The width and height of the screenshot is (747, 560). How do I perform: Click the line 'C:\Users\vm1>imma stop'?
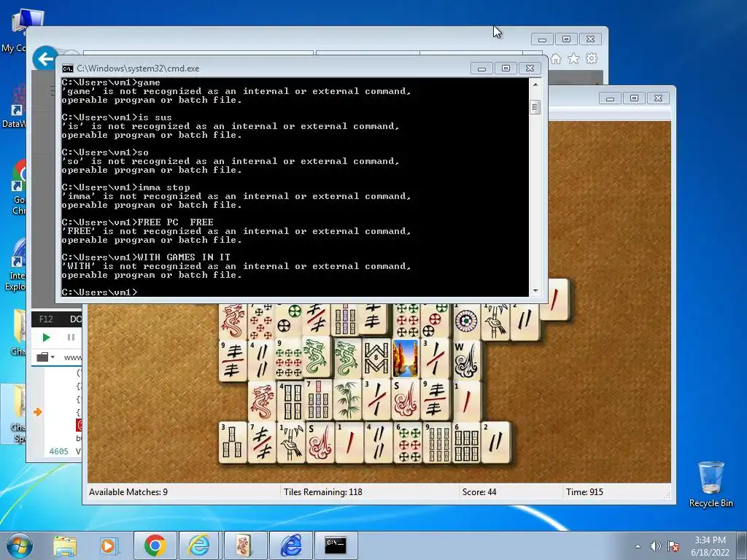[125, 187]
